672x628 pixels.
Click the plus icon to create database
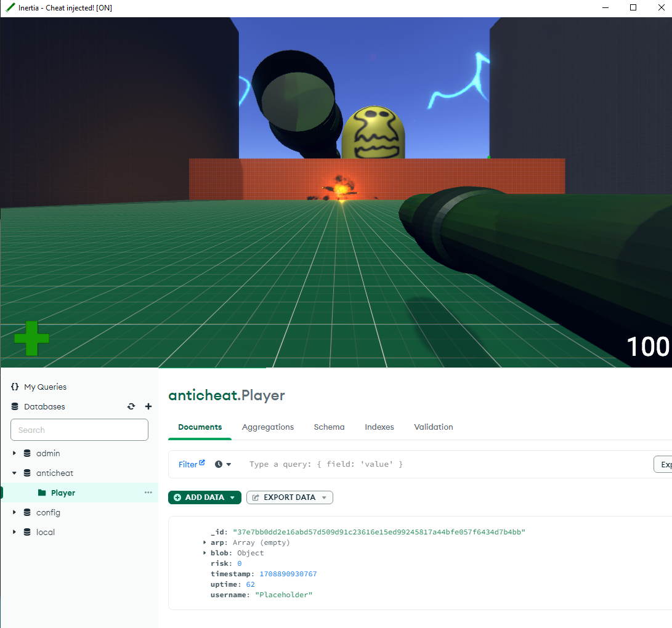point(148,406)
